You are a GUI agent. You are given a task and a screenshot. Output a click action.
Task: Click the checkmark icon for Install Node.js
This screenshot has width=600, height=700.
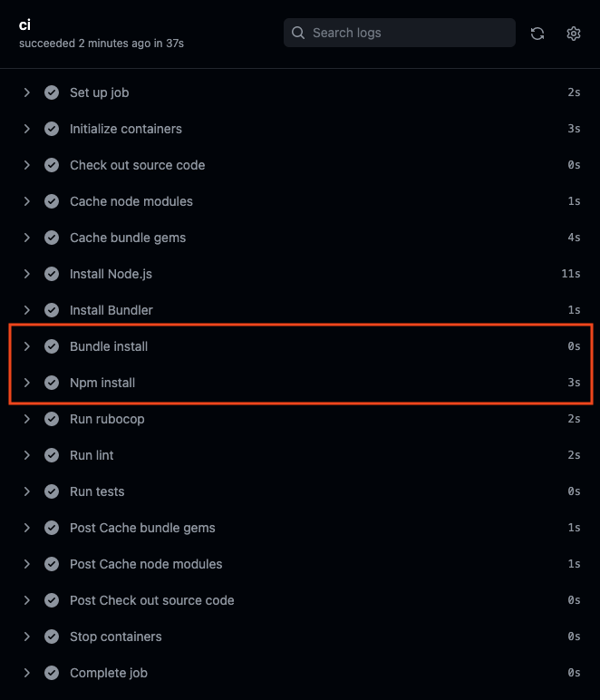52,274
